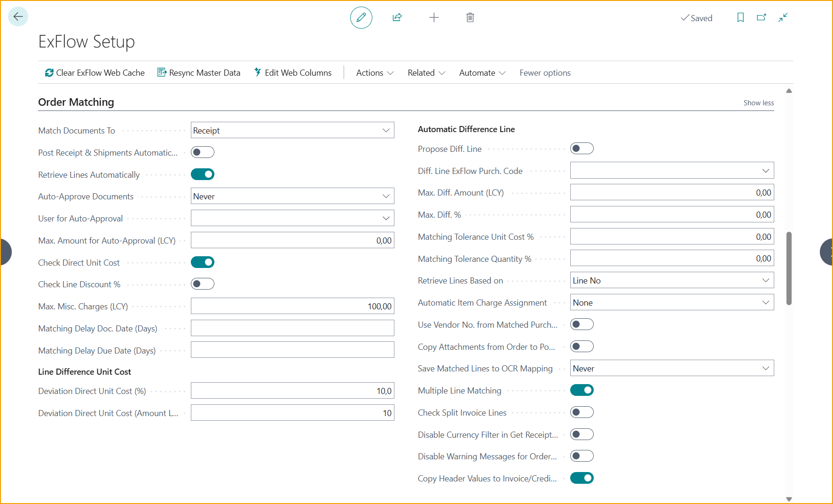Click the Saved status indicator
833x504 pixels.
coord(697,18)
